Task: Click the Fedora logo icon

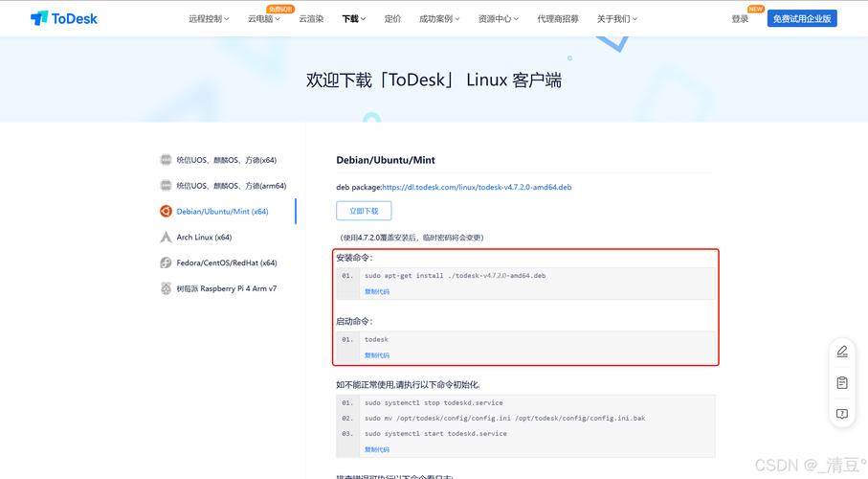Action: coord(166,262)
